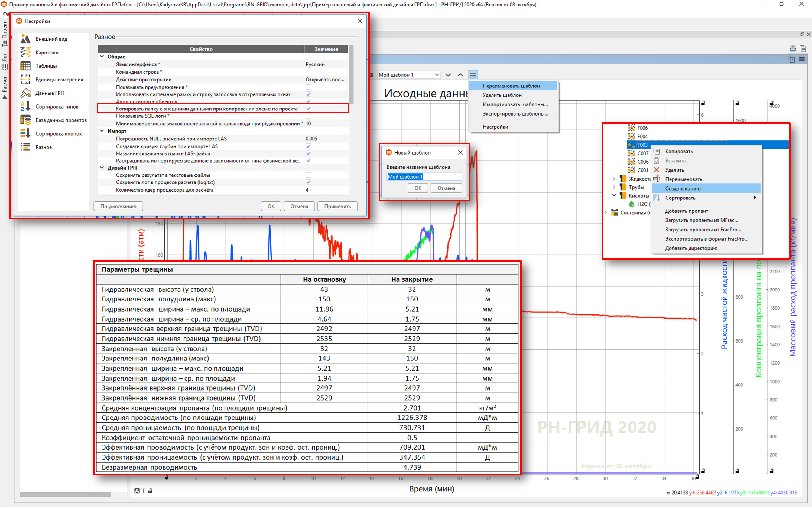This screenshot has width=812, height=508.
Task: Expand the Трубы tree node
Action: pos(614,187)
